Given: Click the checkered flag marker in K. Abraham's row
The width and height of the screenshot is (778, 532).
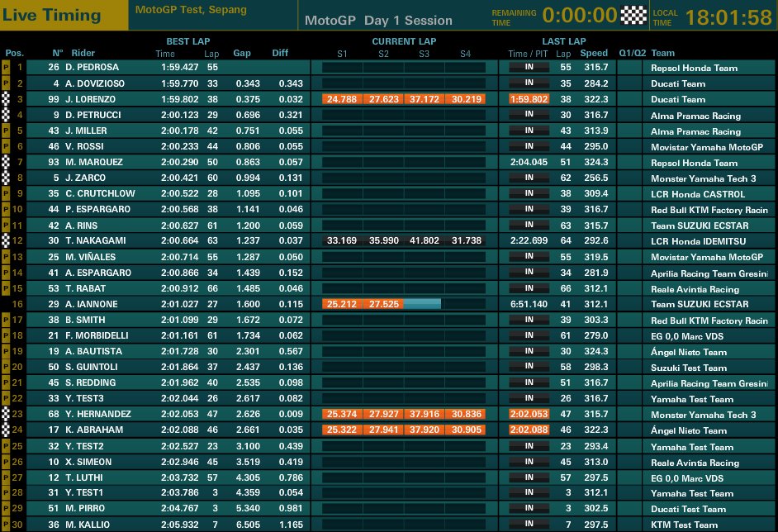Looking at the screenshot, I should coord(6,430).
